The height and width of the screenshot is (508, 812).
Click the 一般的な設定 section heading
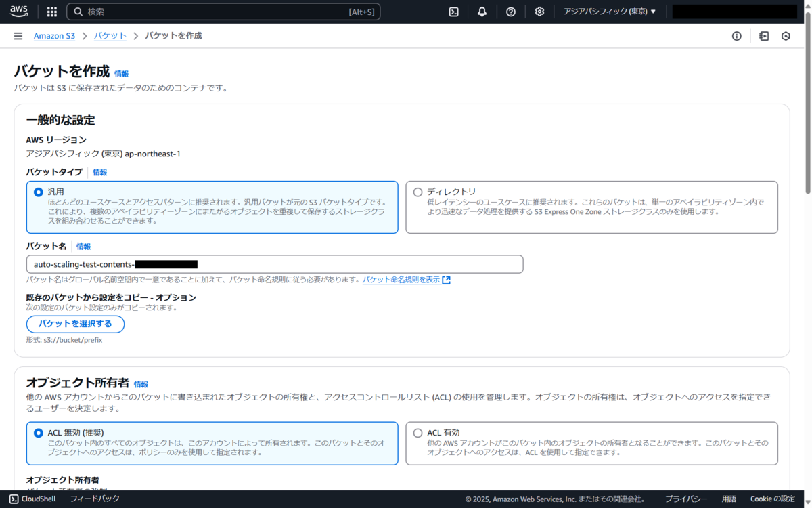[x=60, y=121]
